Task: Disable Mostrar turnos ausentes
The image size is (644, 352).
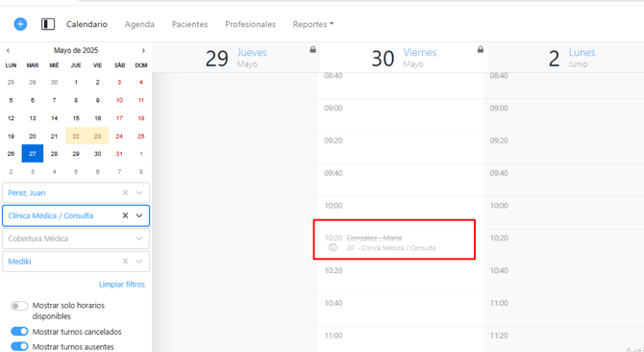Action: coord(19,346)
